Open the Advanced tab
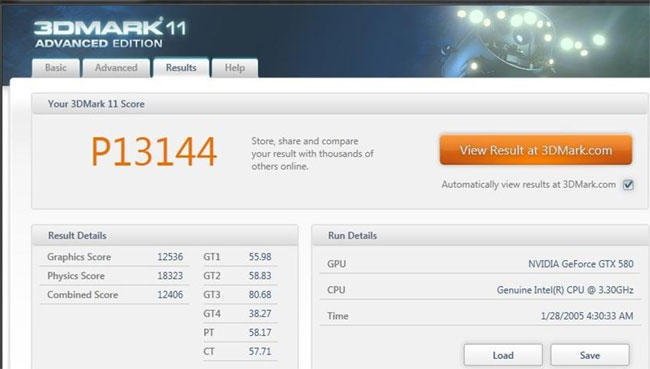Screen dimensions: 650x369 [116, 68]
